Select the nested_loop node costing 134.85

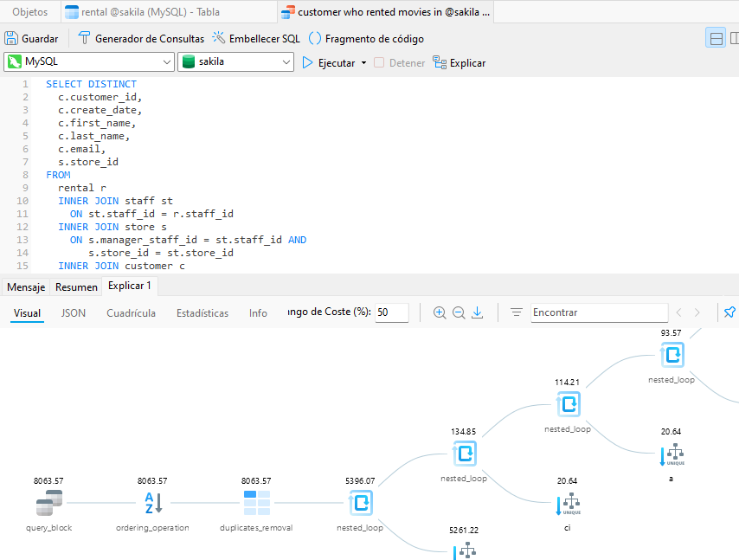[464, 454]
